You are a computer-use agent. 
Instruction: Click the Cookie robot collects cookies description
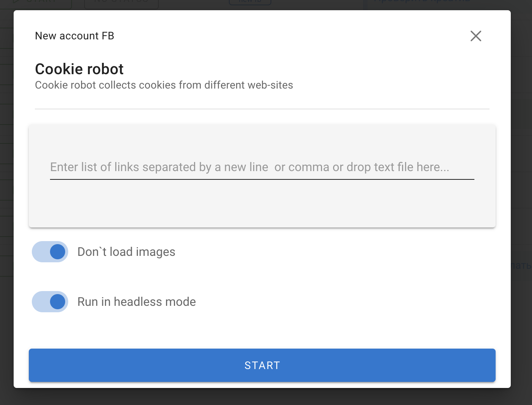pyautogui.click(x=164, y=85)
